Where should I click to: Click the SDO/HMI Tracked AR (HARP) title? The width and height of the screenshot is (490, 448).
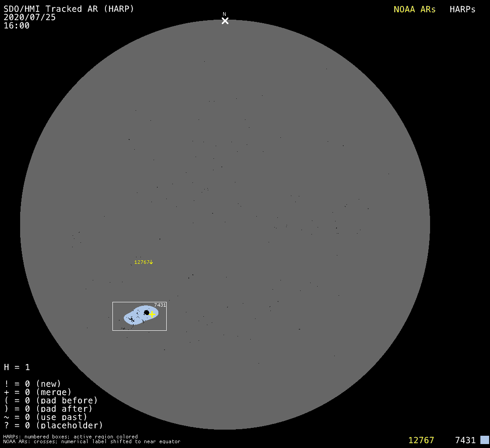coord(69,9)
